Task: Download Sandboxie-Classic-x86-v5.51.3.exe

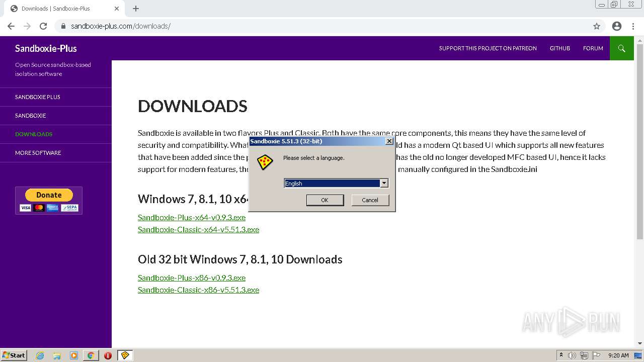Action: 198,290
